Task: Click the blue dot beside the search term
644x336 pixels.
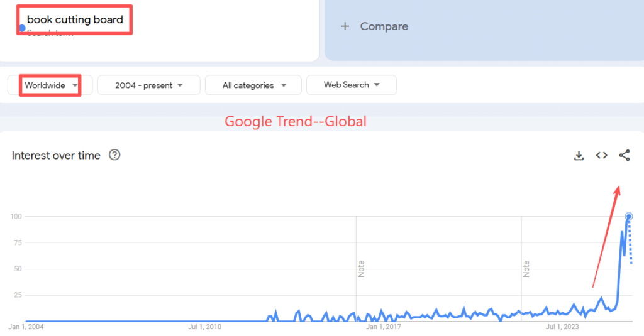Action: (22, 28)
